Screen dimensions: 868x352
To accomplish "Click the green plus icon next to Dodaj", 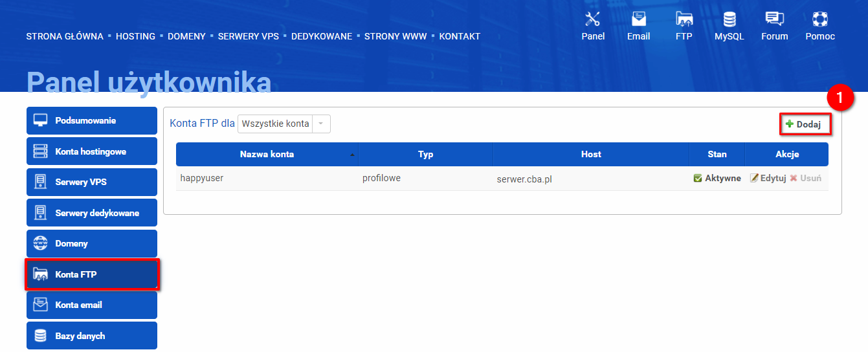I will [x=789, y=124].
